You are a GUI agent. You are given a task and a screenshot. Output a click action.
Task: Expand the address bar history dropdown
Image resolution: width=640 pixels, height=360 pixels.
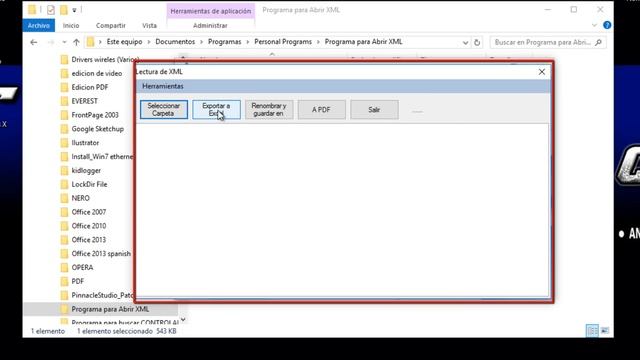tap(465, 42)
